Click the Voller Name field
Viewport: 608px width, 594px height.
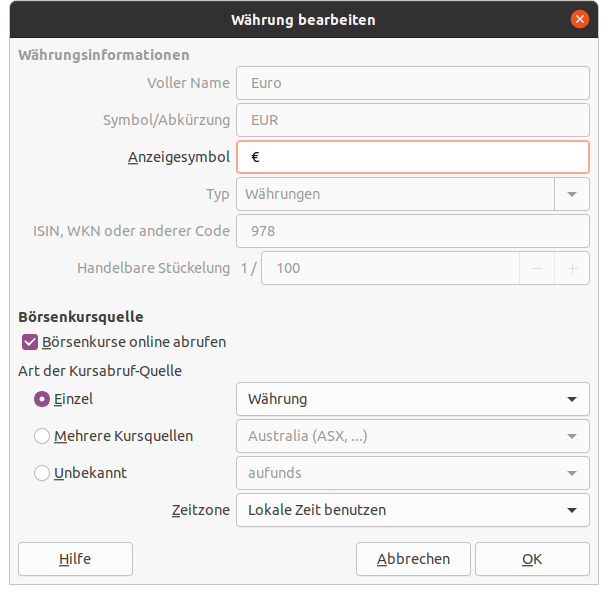pos(412,84)
